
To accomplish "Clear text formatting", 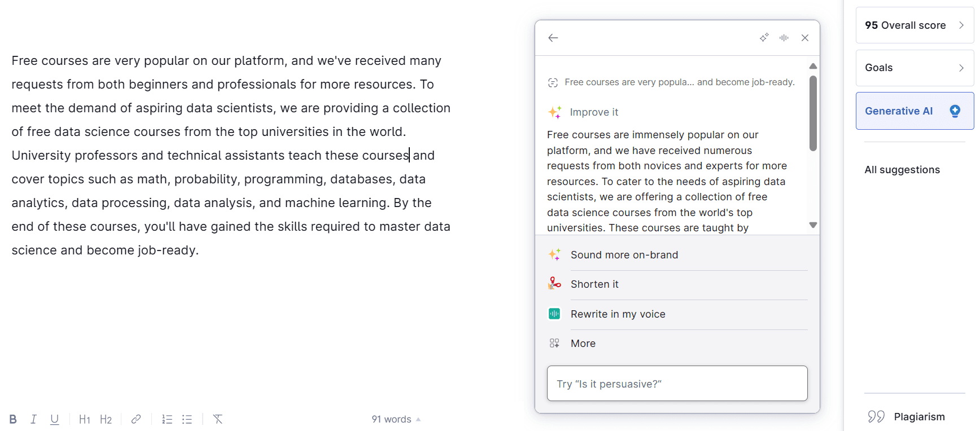I will click(x=218, y=419).
